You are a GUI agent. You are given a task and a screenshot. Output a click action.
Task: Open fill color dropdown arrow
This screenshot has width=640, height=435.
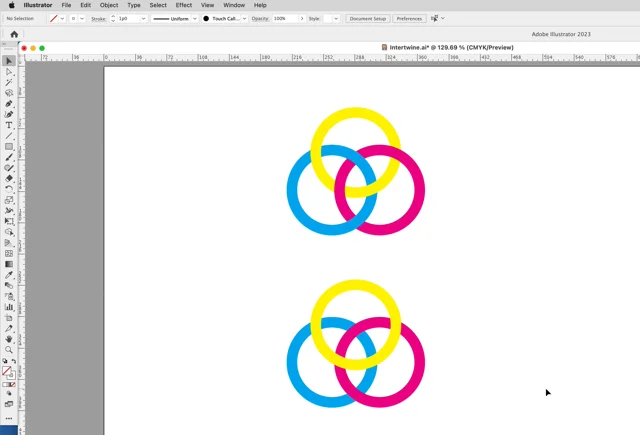point(62,19)
